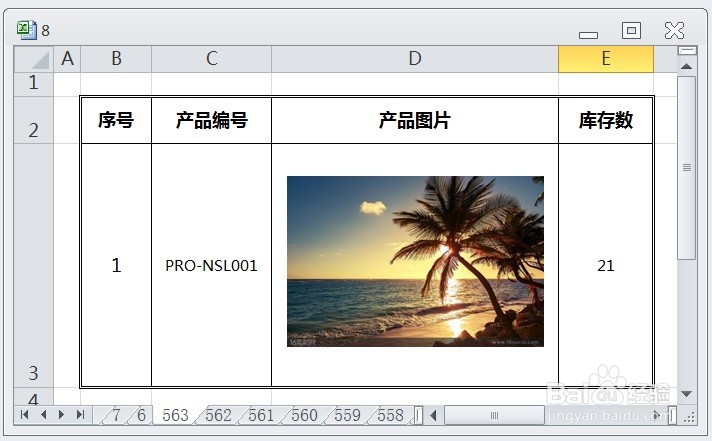Viewport: 712px width, 441px height.
Task: Select column A header
Action: (67, 59)
